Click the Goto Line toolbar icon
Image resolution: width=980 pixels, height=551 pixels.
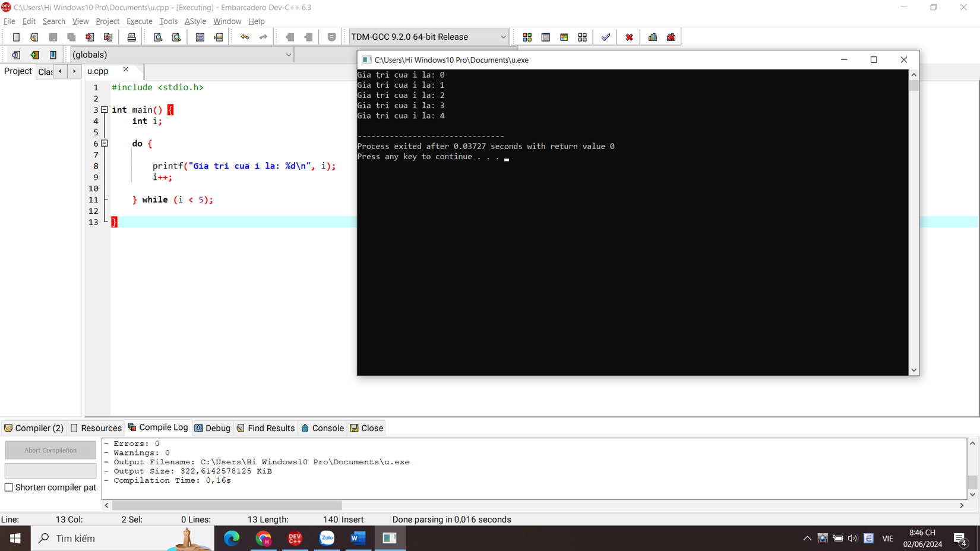[x=219, y=37]
